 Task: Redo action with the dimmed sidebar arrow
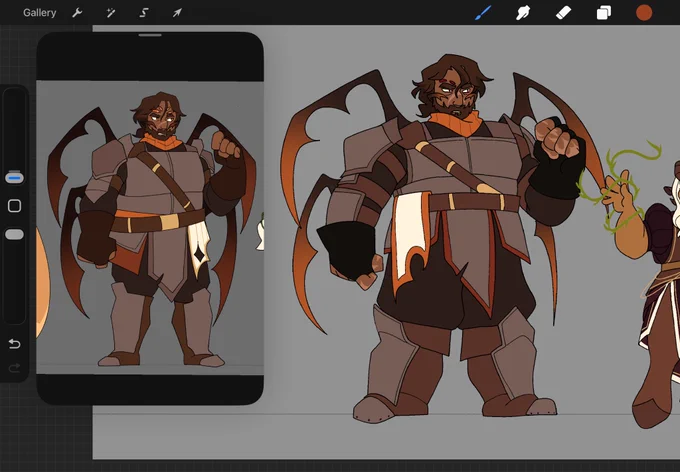tap(14, 368)
